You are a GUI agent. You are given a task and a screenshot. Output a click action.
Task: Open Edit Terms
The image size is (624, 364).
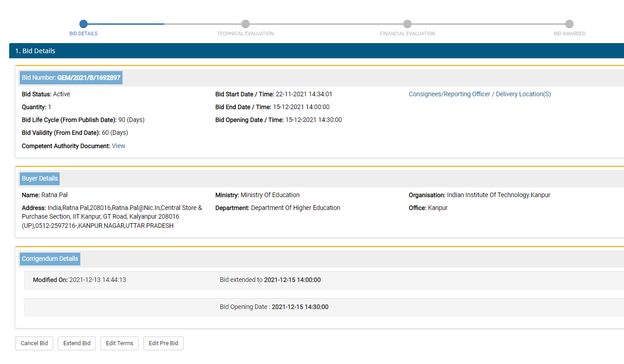[x=119, y=343]
